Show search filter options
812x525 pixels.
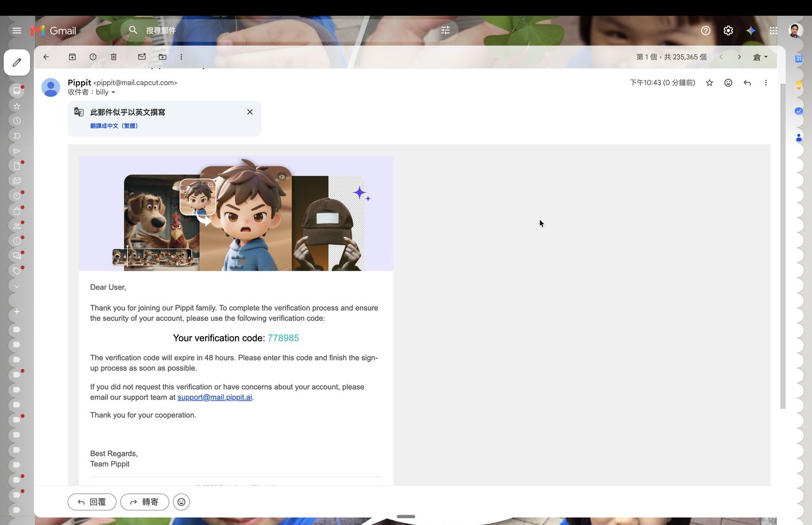446,30
